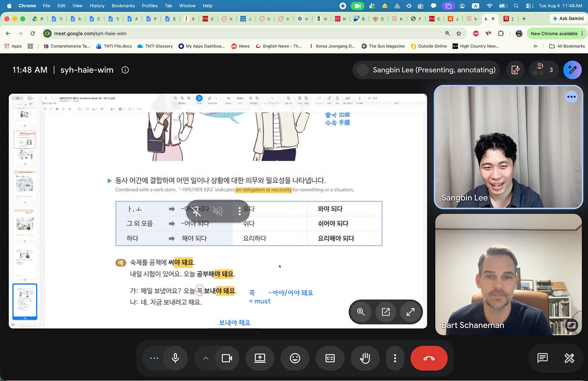Expand the presentation to full screen
This screenshot has height=381, width=588.
pyautogui.click(x=410, y=312)
